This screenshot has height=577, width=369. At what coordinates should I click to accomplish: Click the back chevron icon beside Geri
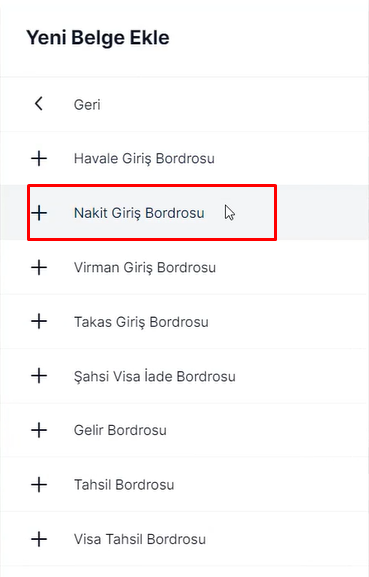tap(39, 104)
